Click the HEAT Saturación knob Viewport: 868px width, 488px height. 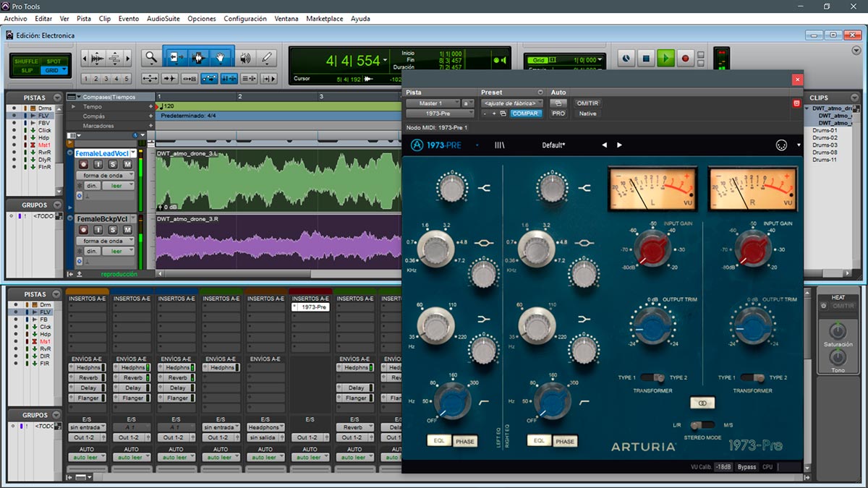838,332
